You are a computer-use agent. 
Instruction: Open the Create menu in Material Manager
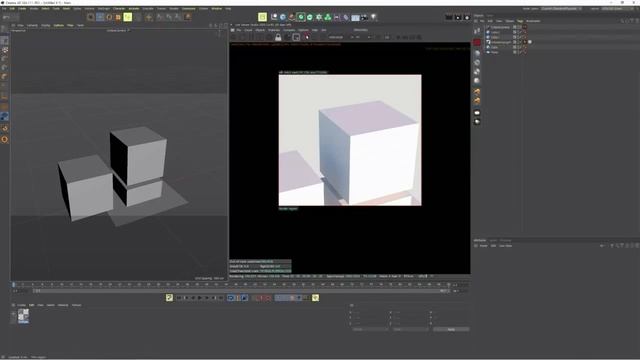[x=21, y=305]
